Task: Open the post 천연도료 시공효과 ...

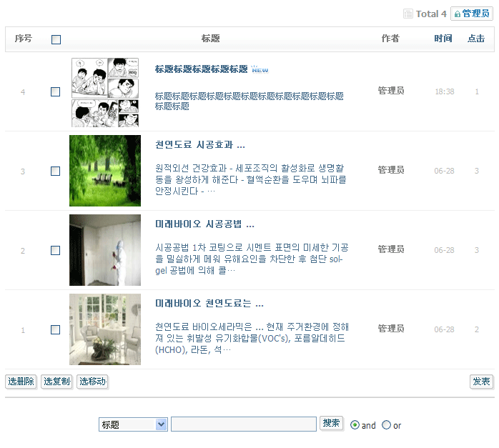Action: (x=200, y=144)
